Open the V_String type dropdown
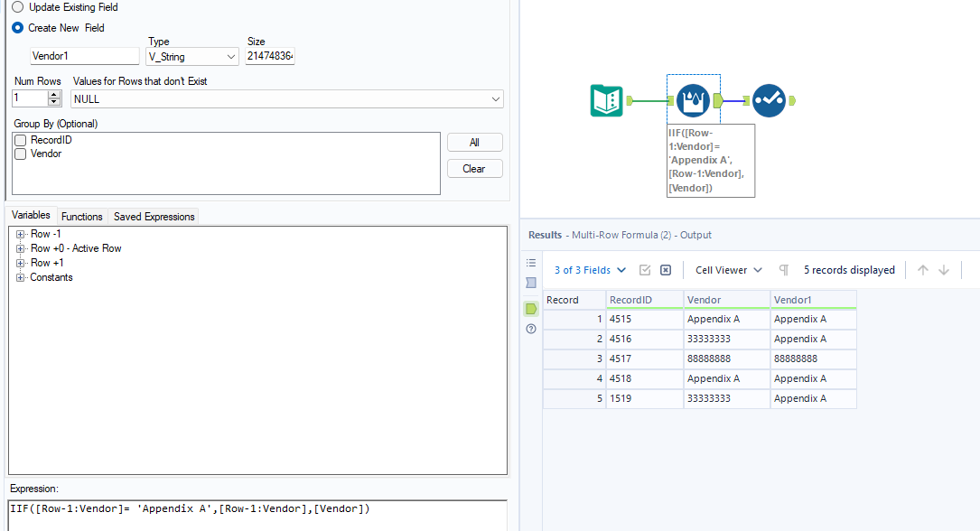This screenshot has width=980, height=531. click(191, 56)
